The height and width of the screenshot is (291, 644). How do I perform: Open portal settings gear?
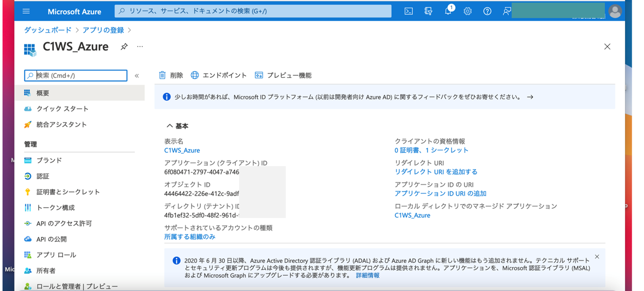pyautogui.click(x=468, y=11)
